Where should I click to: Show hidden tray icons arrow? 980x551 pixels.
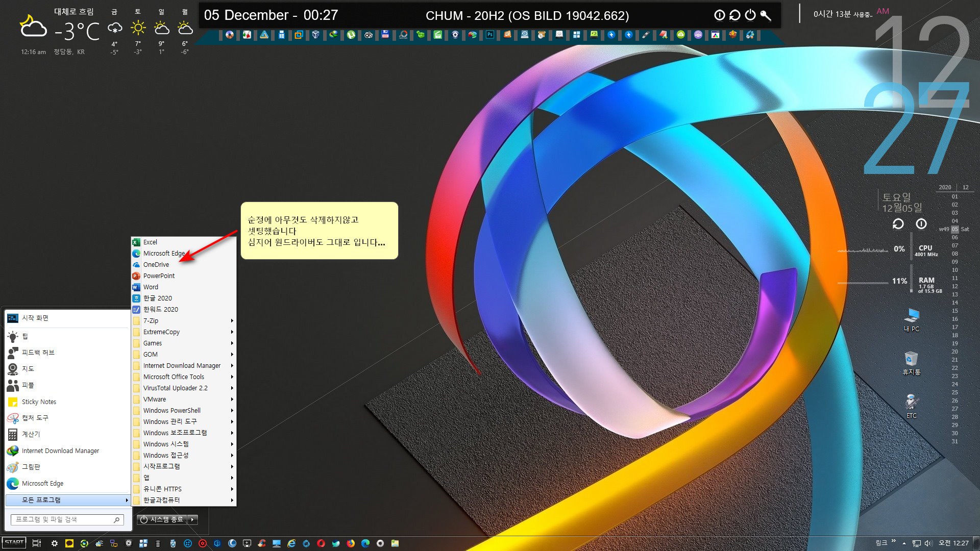tap(904, 543)
